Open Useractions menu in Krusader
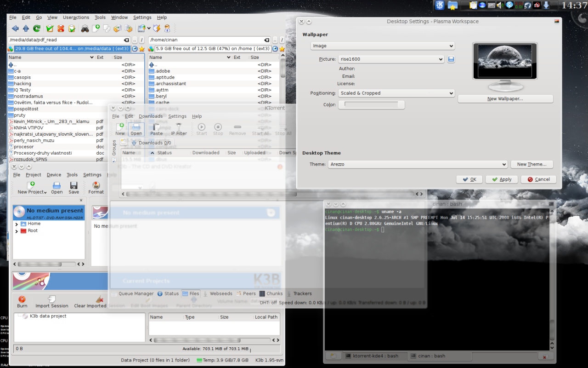 76,17
